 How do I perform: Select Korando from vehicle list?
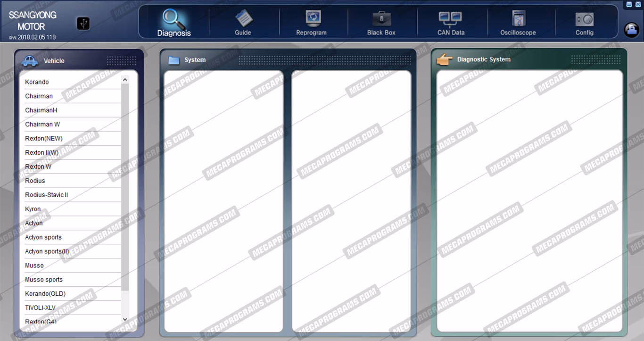pos(73,82)
